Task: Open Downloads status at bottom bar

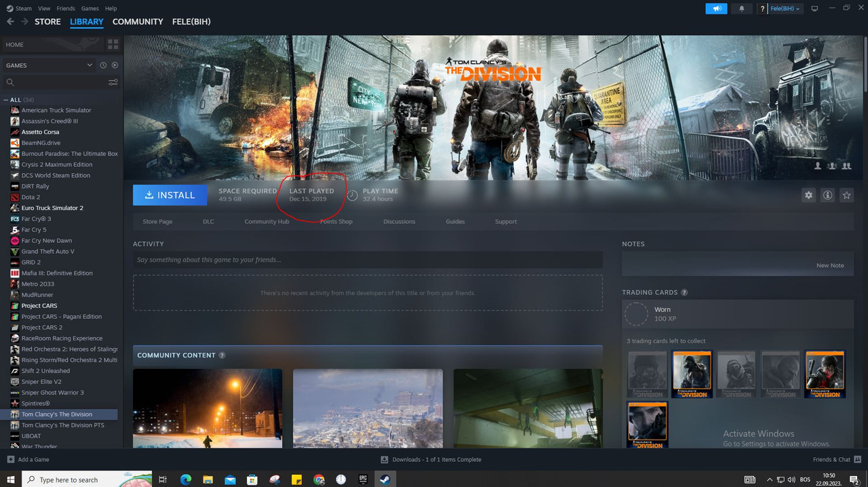Action: 431,459
